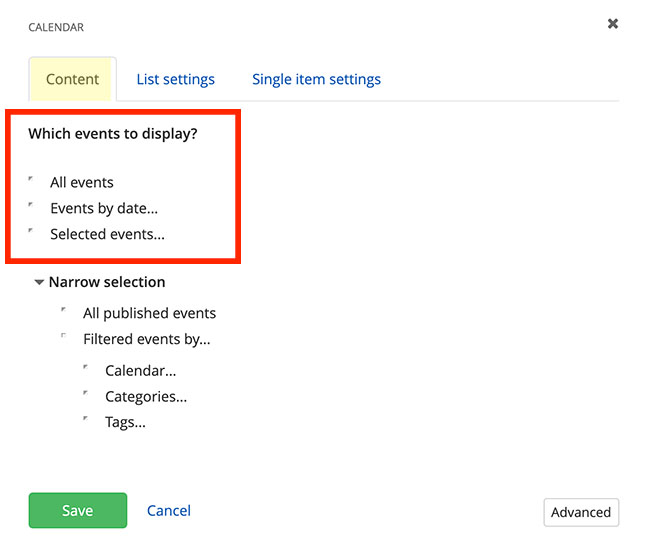Go to the Single item settings tab

pos(316,79)
